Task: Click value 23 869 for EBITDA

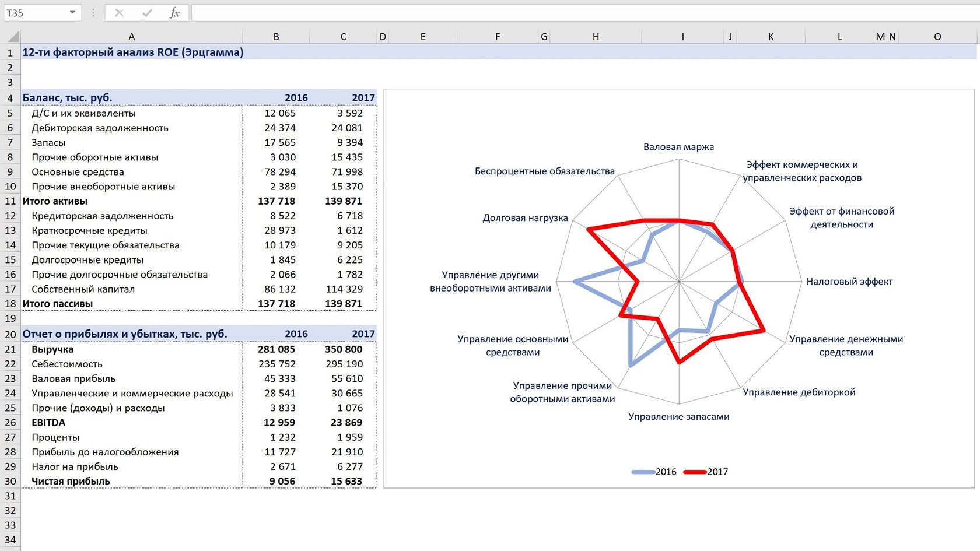Action: tap(346, 423)
